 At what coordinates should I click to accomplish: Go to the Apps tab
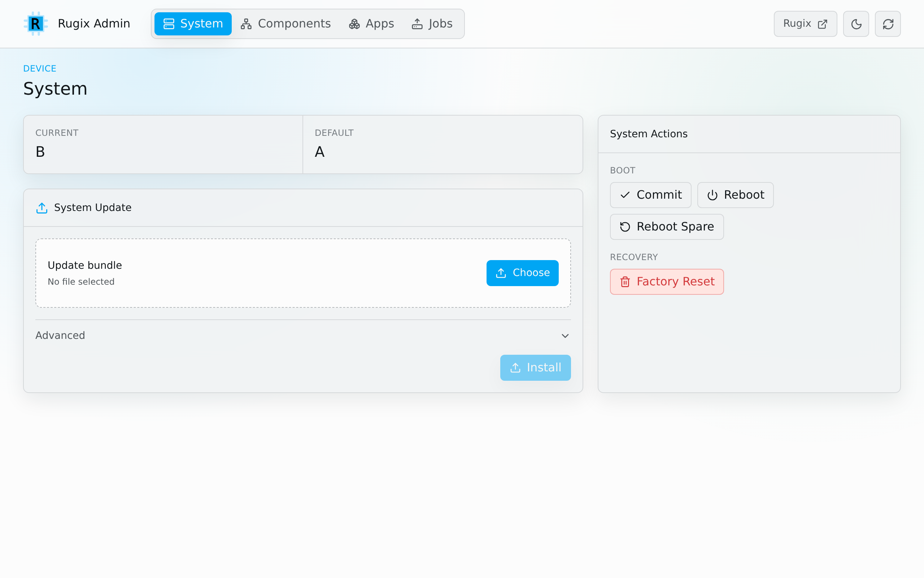[x=371, y=24]
